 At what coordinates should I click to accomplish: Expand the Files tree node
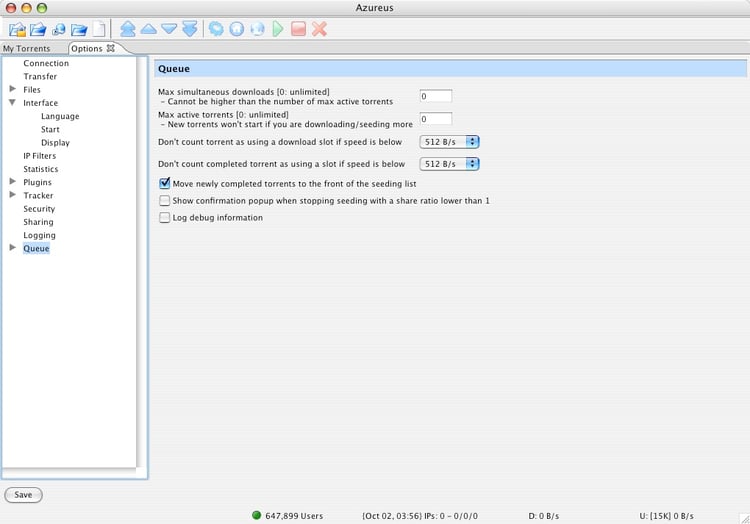[x=13, y=89]
